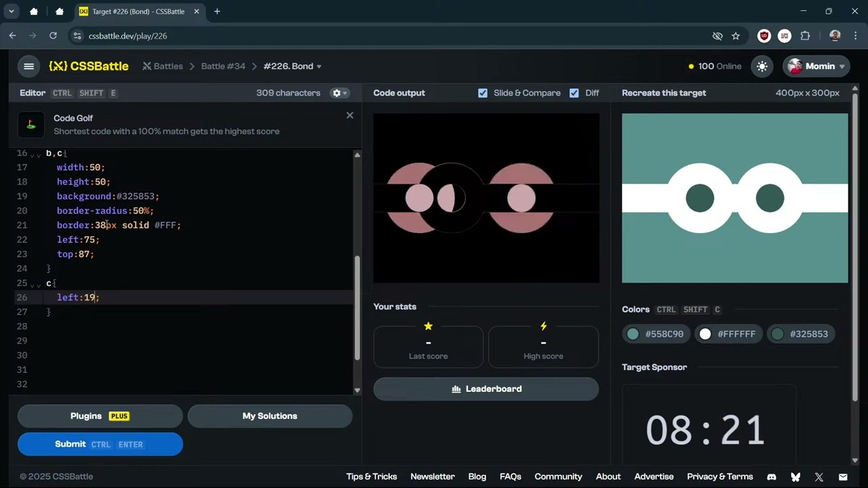Viewport: 868px width, 488px height.
Task: Click the code output preview
Action: click(486, 198)
